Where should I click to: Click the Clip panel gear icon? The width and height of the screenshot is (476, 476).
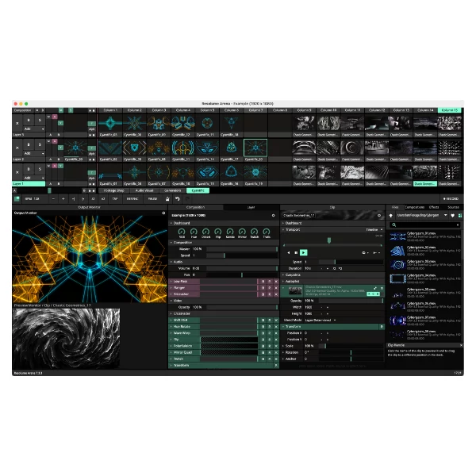click(378, 215)
